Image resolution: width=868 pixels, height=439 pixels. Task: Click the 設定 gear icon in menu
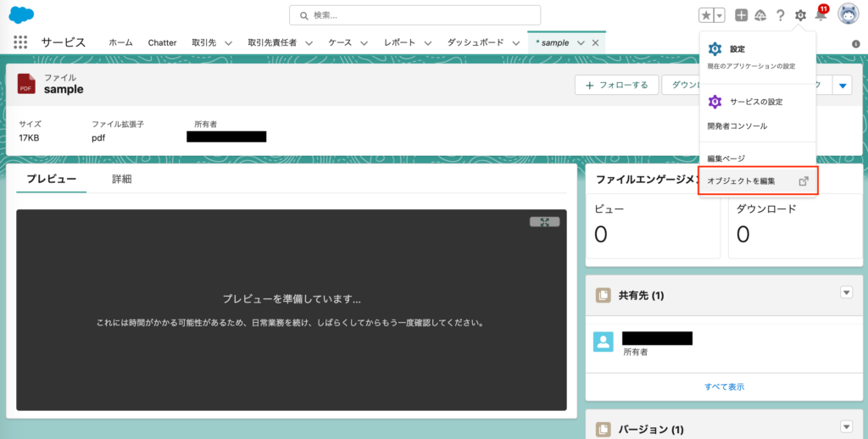pos(715,48)
